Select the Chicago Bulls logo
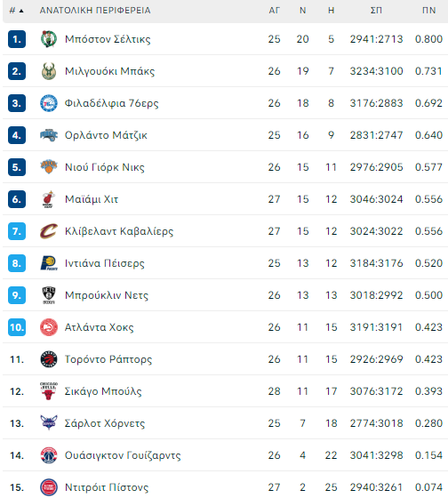The height and width of the screenshot is (498, 448). 49,391
